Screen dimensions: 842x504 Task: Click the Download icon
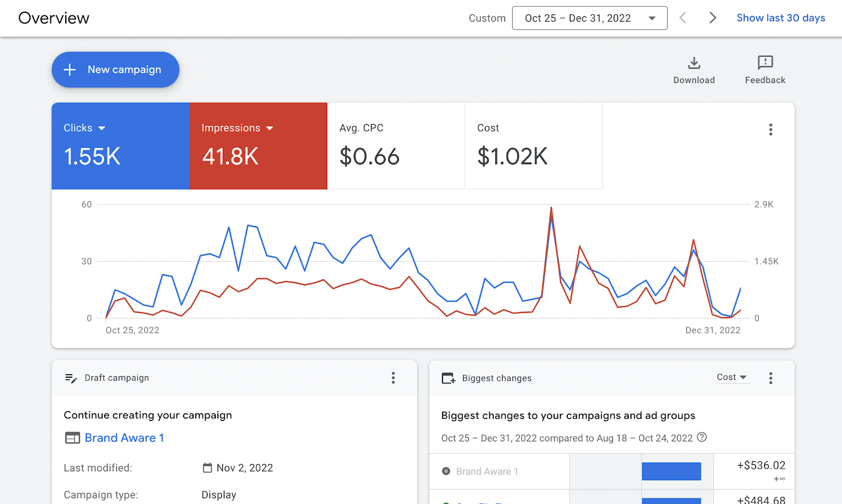694,63
